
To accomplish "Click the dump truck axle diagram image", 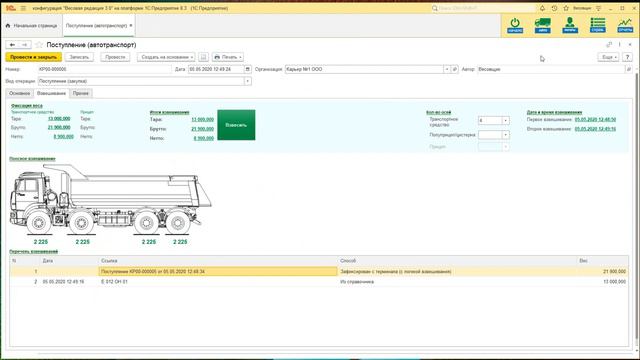I will pos(110,199).
